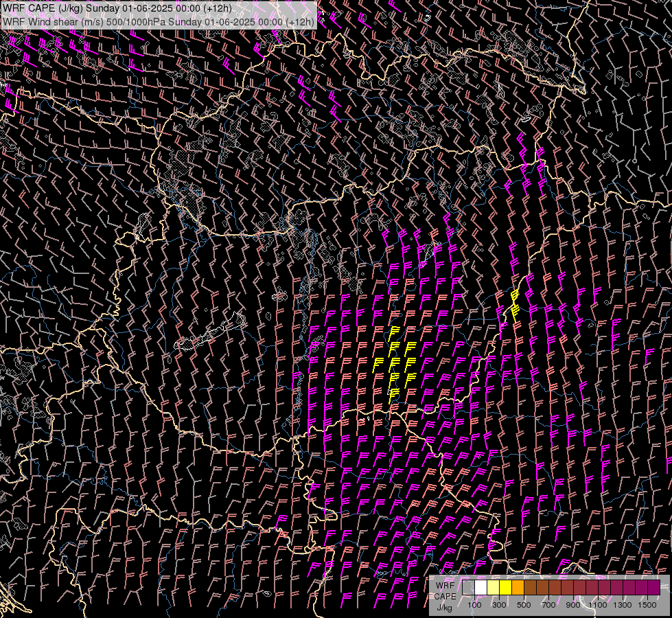Click the 500 tick label in the legend

[x=524, y=605]
